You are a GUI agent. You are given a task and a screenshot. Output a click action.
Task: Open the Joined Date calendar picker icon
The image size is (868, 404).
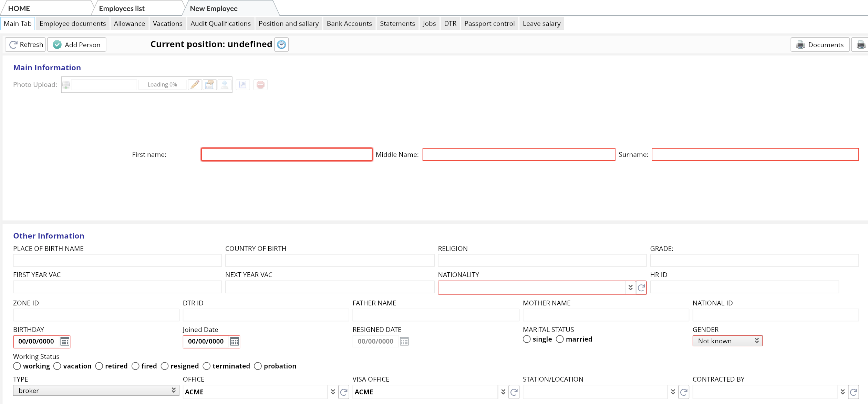234,341
